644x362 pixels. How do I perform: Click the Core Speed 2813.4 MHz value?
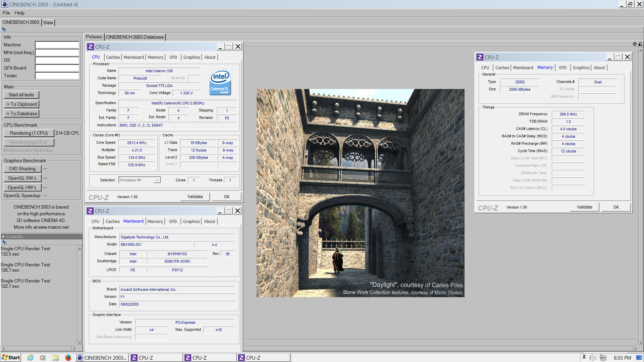[137, 143]
